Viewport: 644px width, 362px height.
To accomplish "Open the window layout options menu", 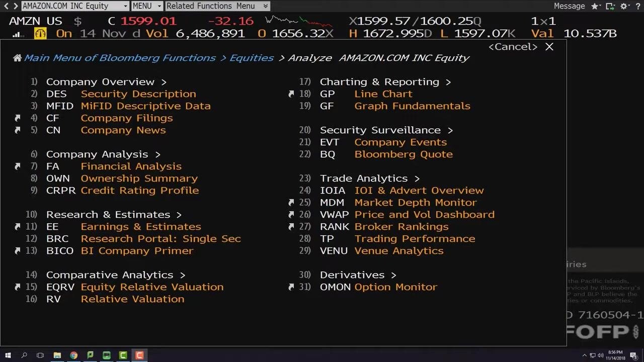I will click(x=610, y=6).
